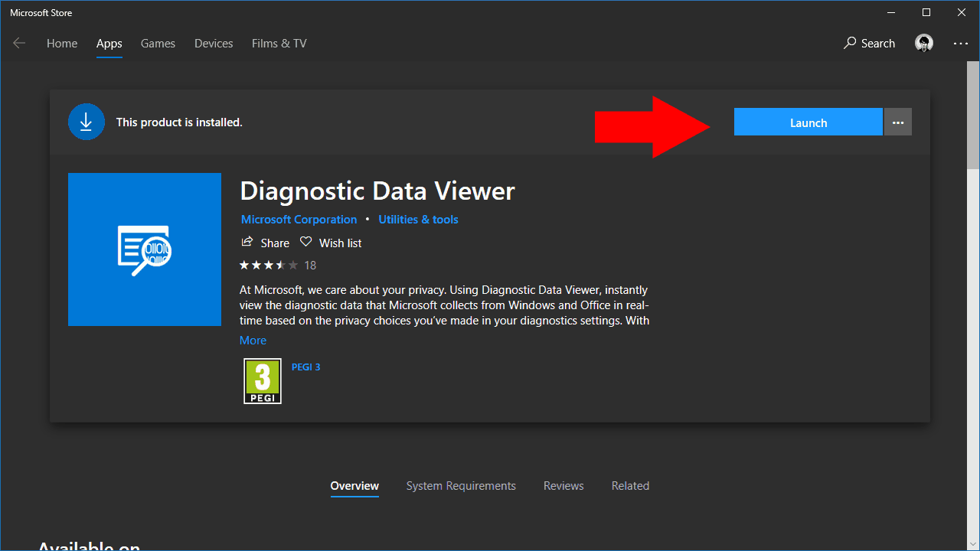Switch to the Games tab
The height and width of the screenshot is (551, 980).
pos(158,44)
